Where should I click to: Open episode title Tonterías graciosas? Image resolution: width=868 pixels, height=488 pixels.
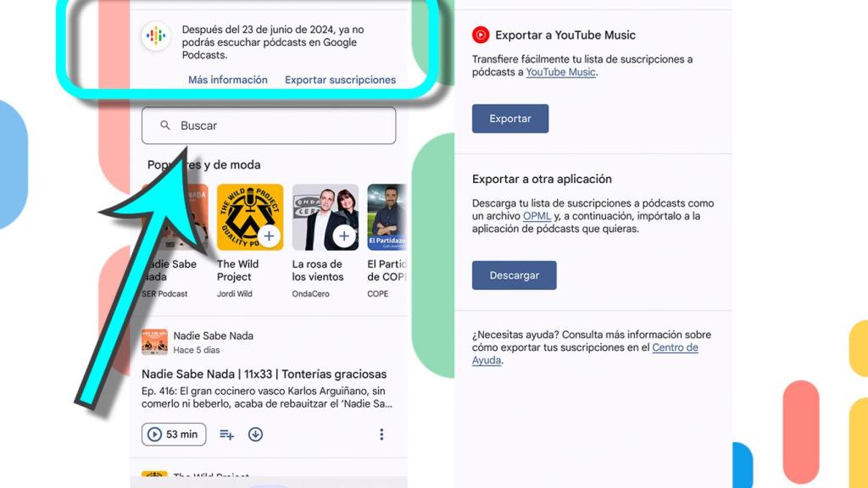pos(264,374)
